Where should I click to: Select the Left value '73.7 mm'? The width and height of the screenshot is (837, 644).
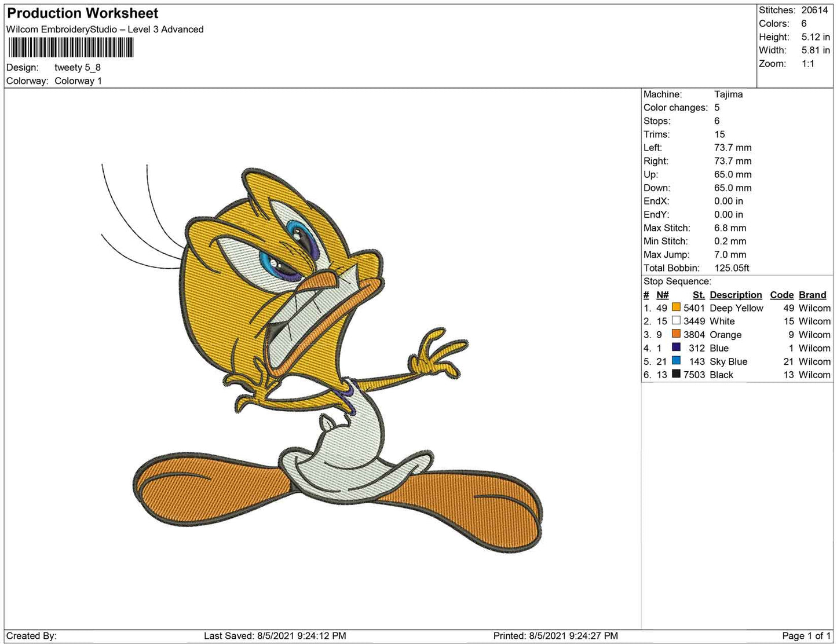click(x=733, y=148)
